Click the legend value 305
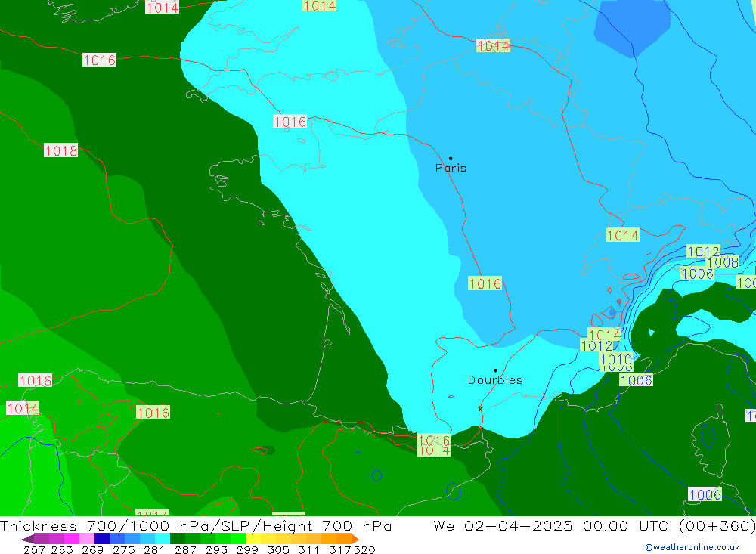Image resolution: width=756 pixels, height=554 pixels. (x=278, y=550)
